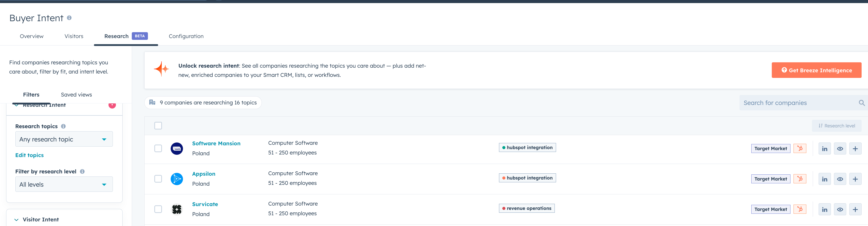This screenshot has height=226, width=868.
Task: Select the Research BETA tab
Action: (126, 36)
